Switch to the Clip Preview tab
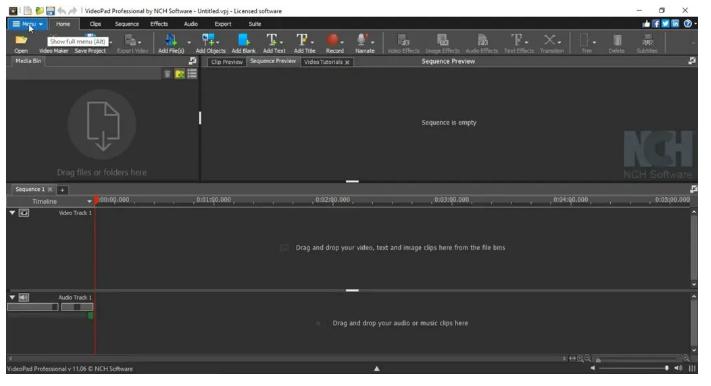Screen dimensions: 711x386 click(x=227, y=62)
